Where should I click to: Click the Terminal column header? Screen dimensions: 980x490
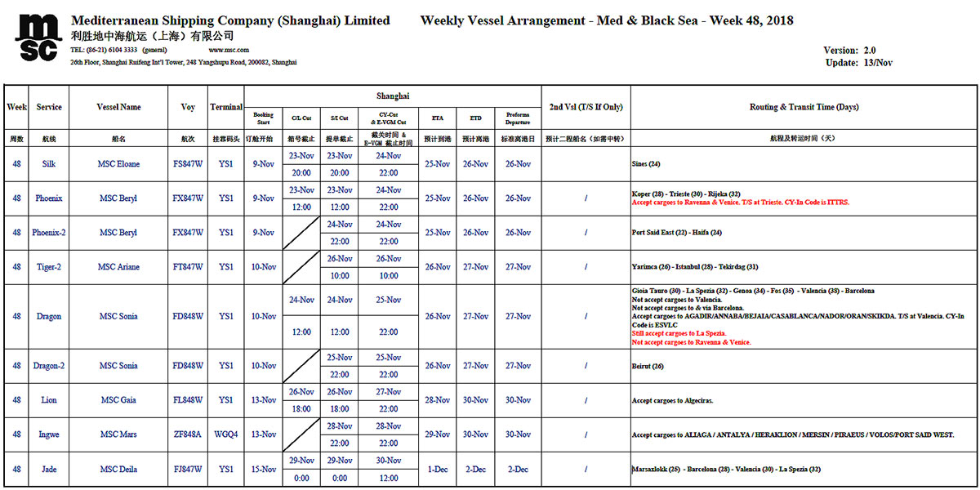click(x=226, y=107)
